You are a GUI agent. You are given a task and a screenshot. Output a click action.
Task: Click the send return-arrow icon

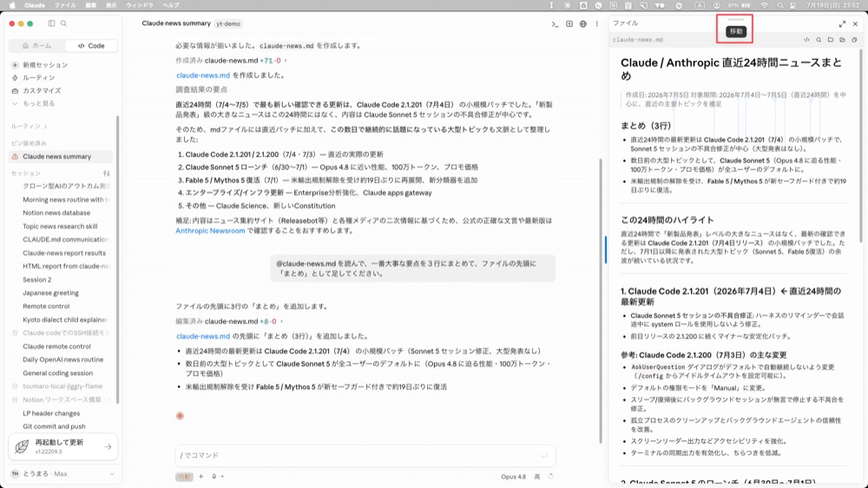pyautogui.click(x=545, y=455)
